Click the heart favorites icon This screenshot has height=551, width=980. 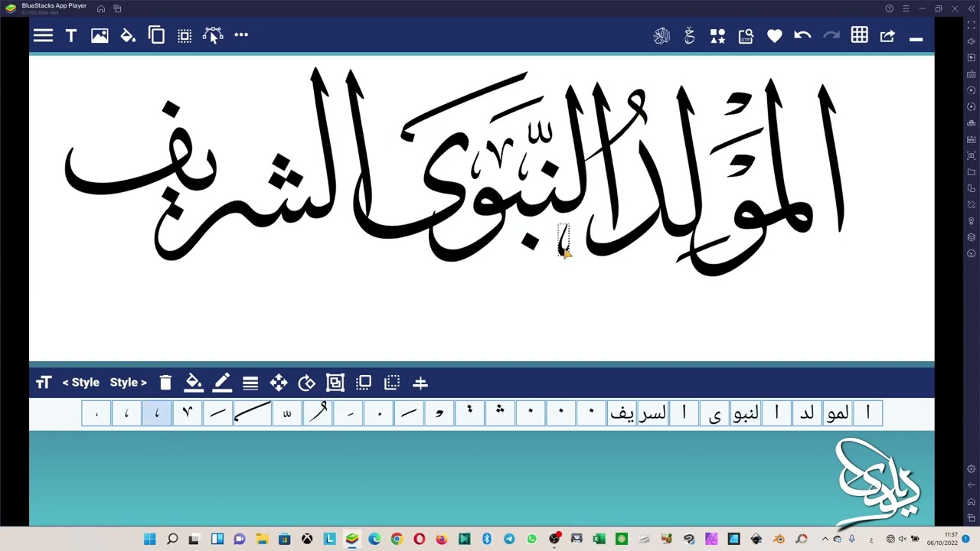tap(774, 36)
